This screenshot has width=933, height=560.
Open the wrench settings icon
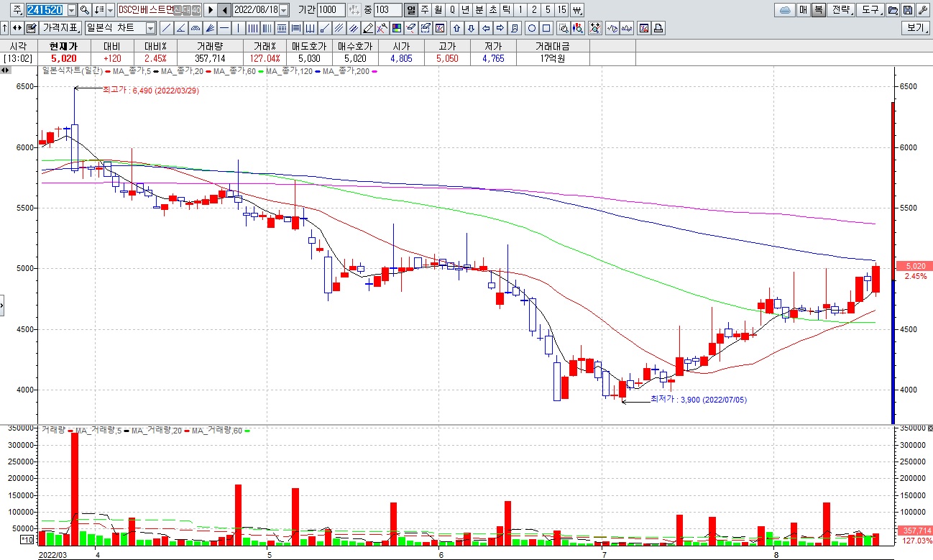tap(923, 10)
